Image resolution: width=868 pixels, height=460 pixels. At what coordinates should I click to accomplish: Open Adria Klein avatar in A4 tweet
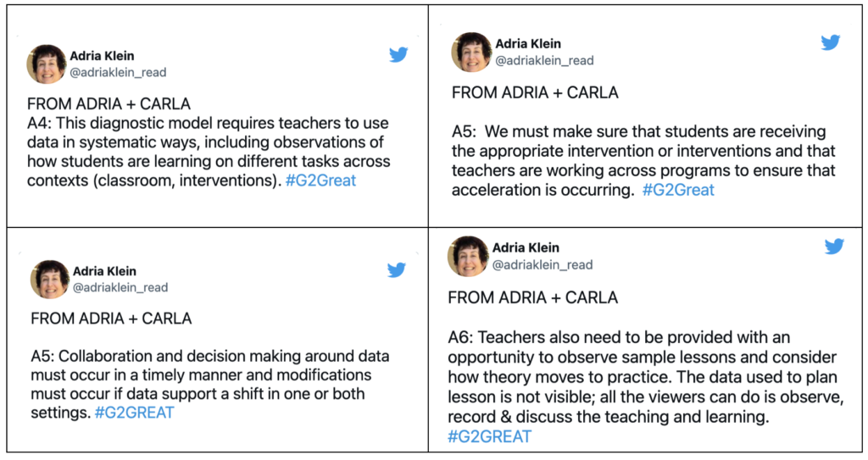47,64
